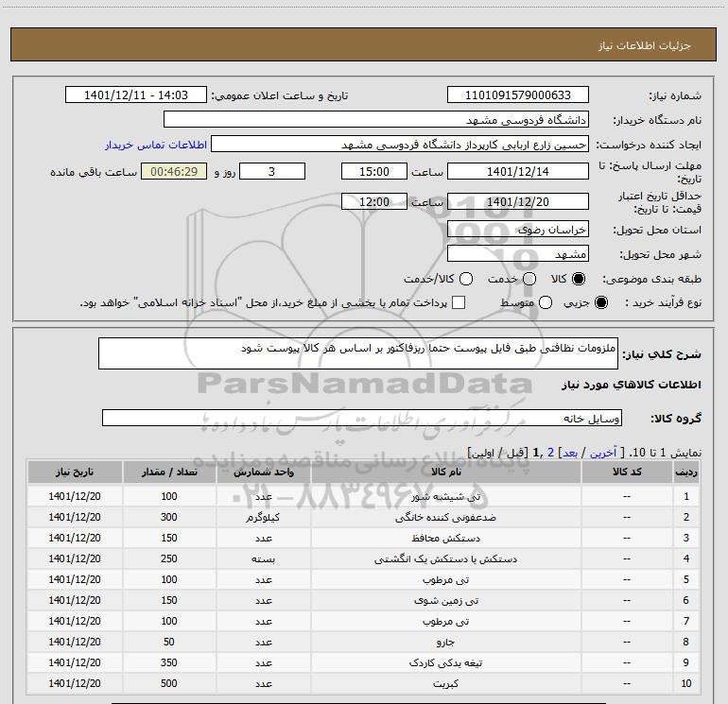Select item name تی شیشه شور

[445, 496]
